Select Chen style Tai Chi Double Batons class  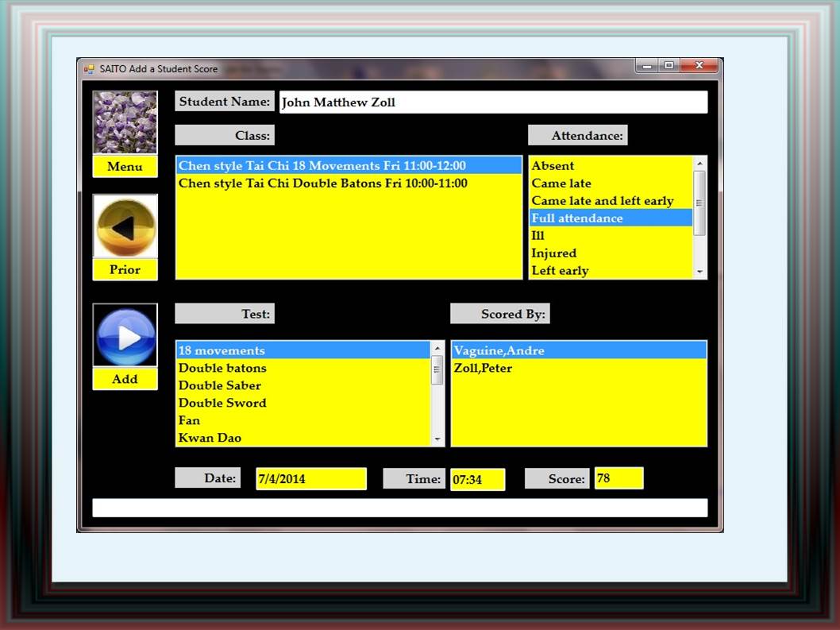click(x=322, y=184)
